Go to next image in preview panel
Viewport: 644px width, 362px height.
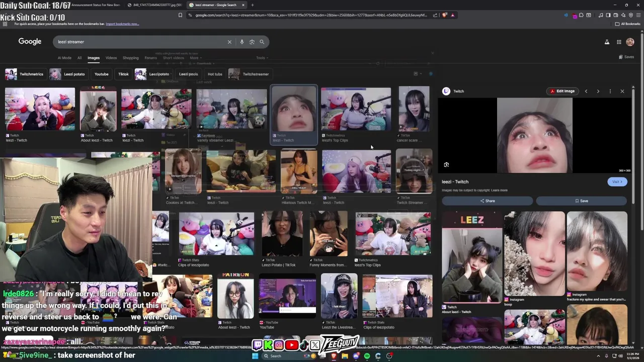click(598, 91)
